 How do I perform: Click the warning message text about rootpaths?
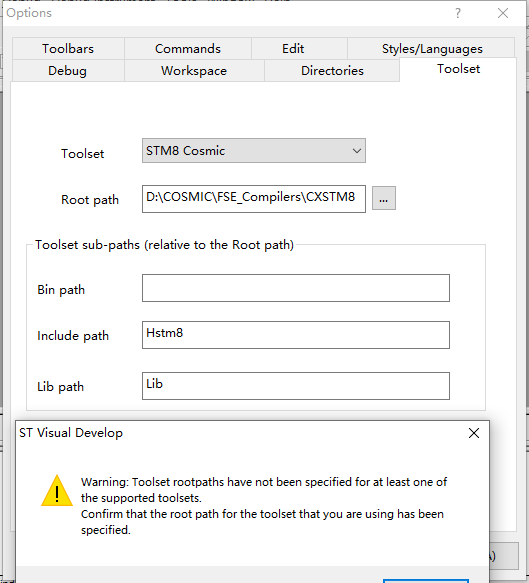264,506
